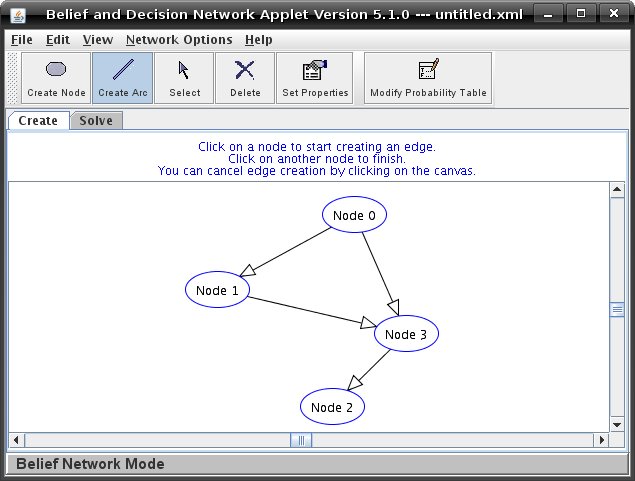Click the vertical scrollbar down arrow

[x=617, y=423]
